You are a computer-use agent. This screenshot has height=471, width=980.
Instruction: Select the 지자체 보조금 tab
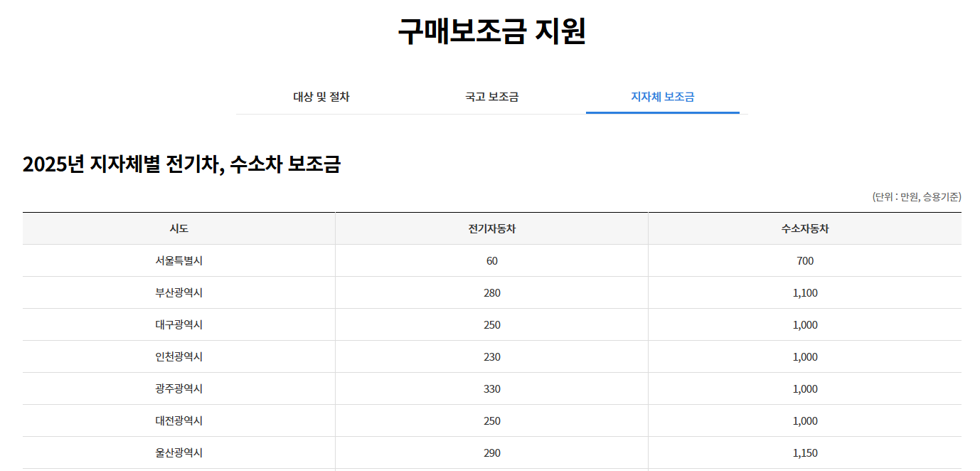tap(662, 97)
